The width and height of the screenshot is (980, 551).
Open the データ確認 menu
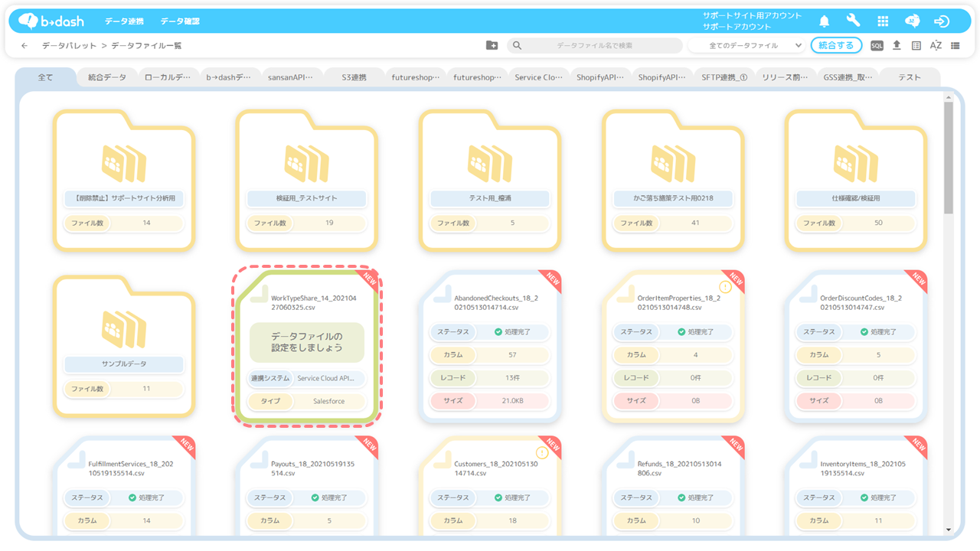point(180,21)
